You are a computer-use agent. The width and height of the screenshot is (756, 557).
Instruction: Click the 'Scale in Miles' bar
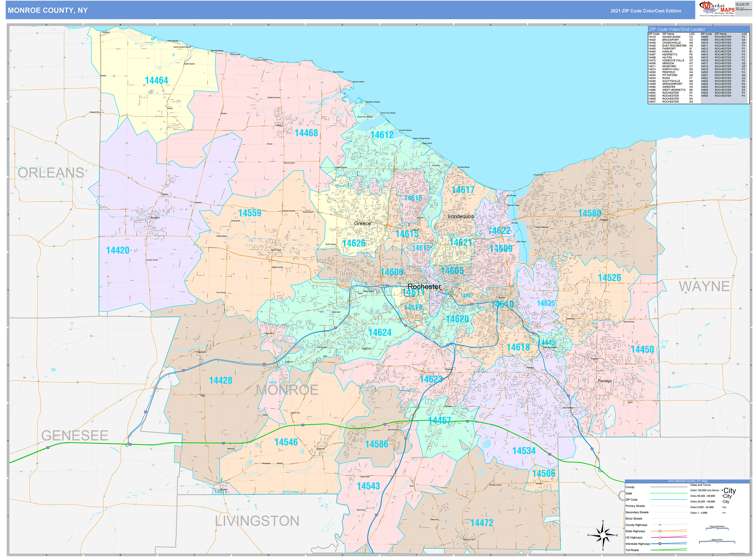tap(717, 542)
